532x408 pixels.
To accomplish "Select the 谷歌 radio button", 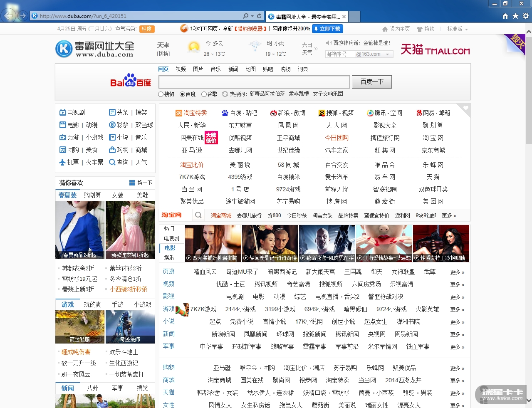I will 204,94.
